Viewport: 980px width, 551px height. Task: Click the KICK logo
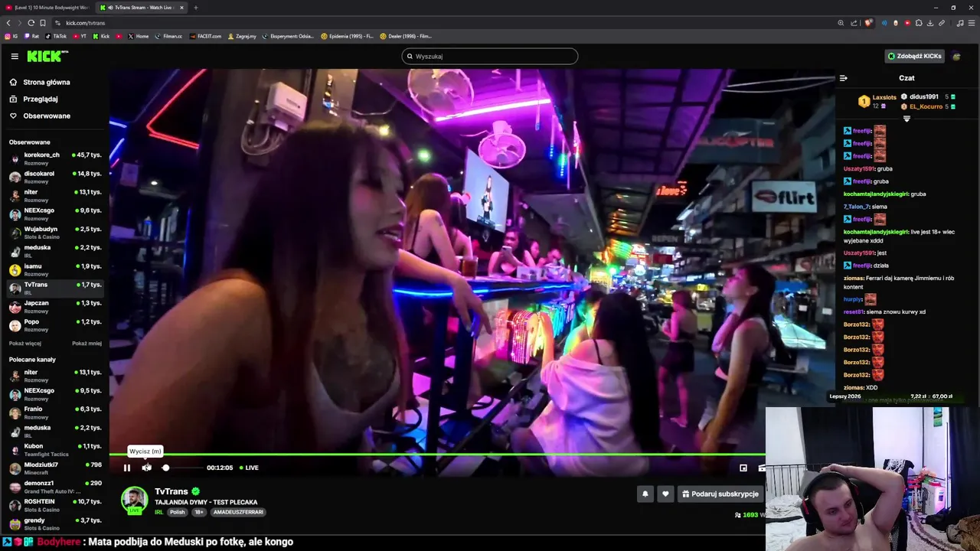point(47,56)
